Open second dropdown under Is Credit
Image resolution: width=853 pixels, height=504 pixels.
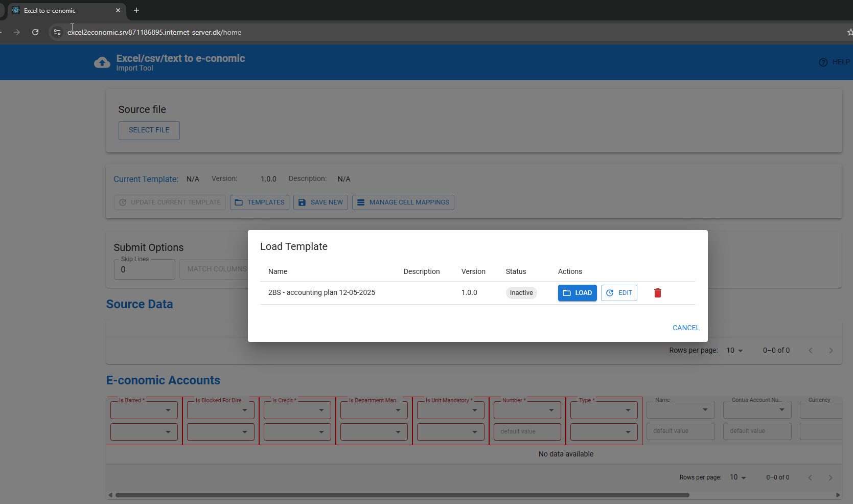click(x=297, y=432)
